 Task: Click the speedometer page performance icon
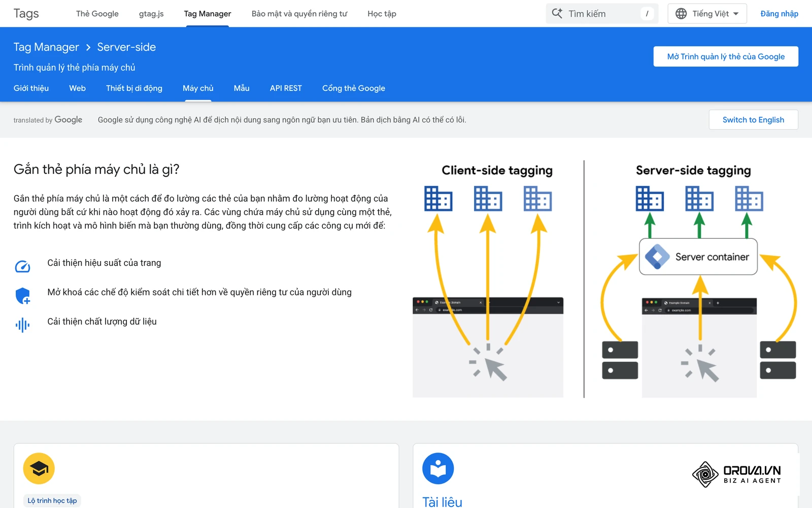coord(23,266)
